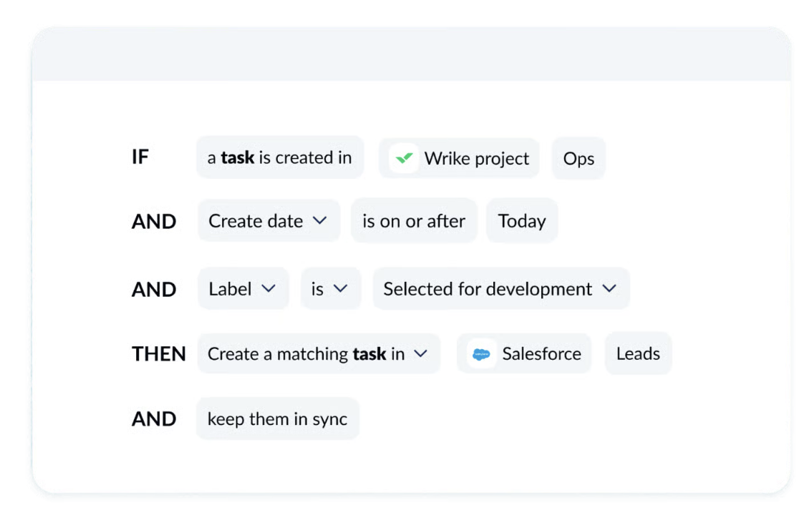This screenshot has height=508, width=812.
Task: Click the chevron next to Selected for development
Action: coord(609,288)
